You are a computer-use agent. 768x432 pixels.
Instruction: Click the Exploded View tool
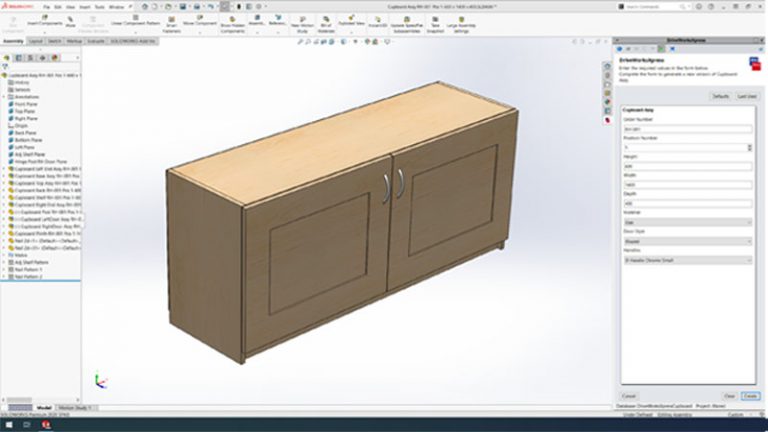point(351,21)
